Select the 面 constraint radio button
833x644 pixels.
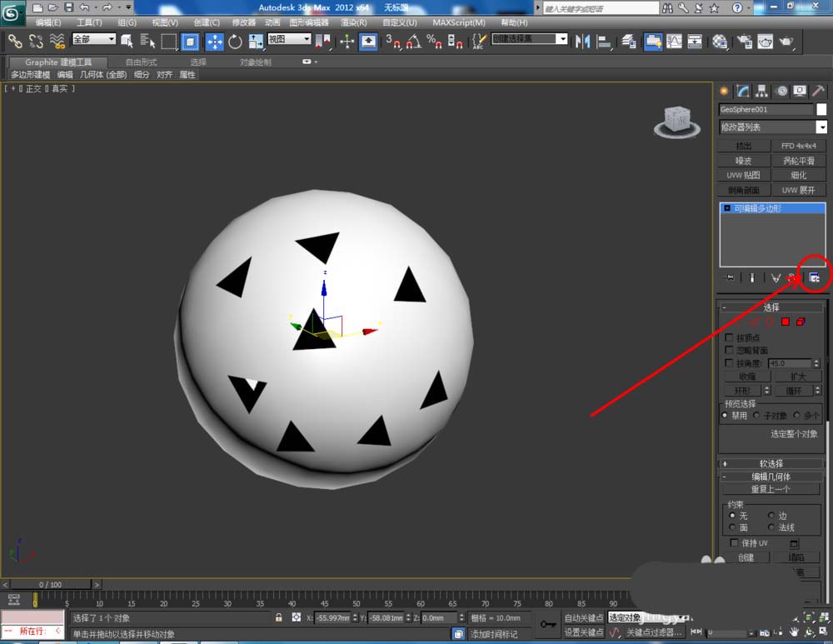tap(732, 527)
